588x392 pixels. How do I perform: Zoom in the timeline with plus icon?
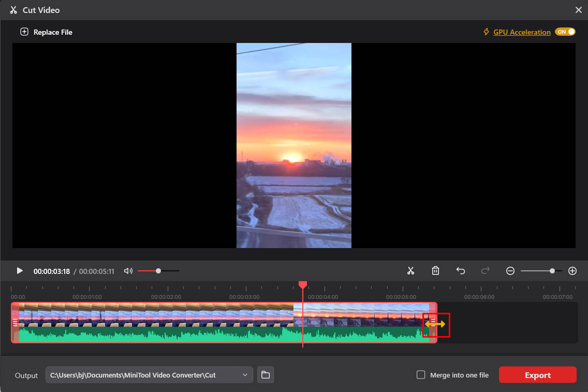pos(572,271)
